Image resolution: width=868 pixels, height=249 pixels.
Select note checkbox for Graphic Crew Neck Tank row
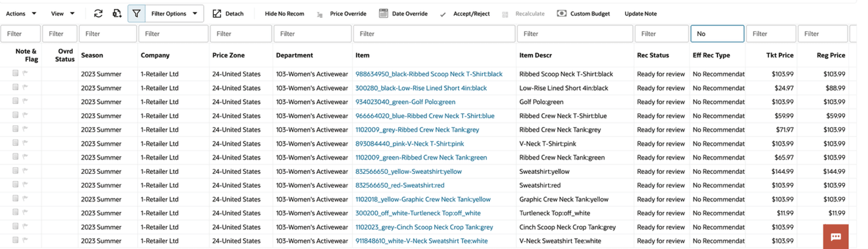pyautogui.click(x=15, y=199)
